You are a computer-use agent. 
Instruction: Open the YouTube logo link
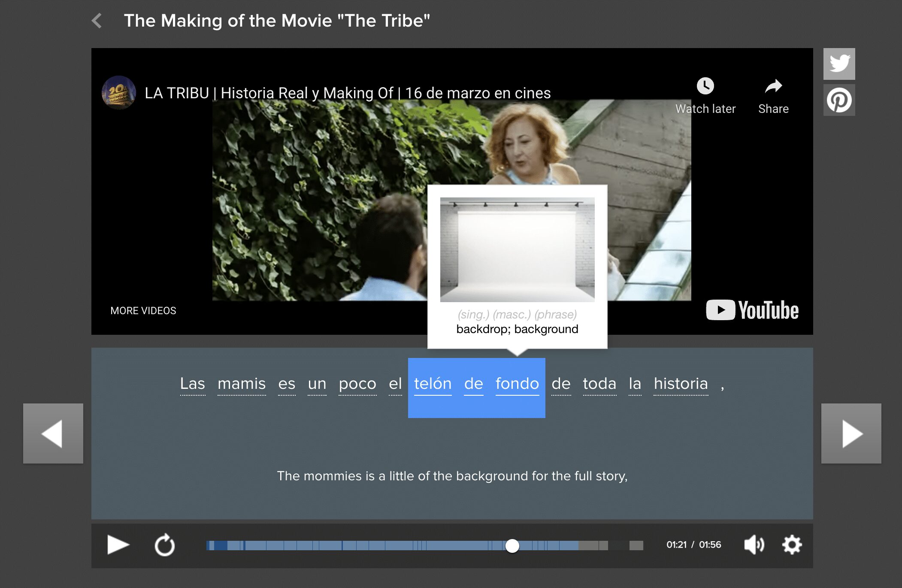(752, 310)
